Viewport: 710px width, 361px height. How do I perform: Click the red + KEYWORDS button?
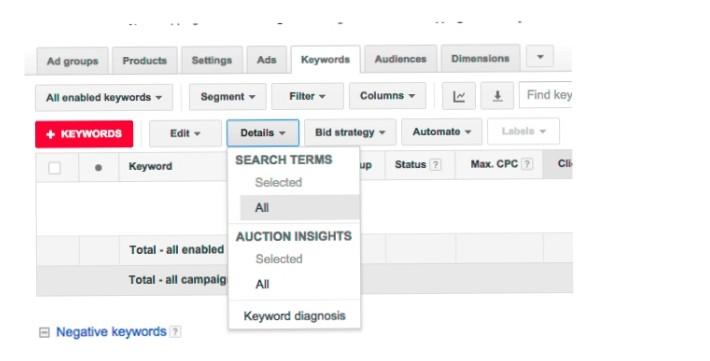tap(84, 134)
